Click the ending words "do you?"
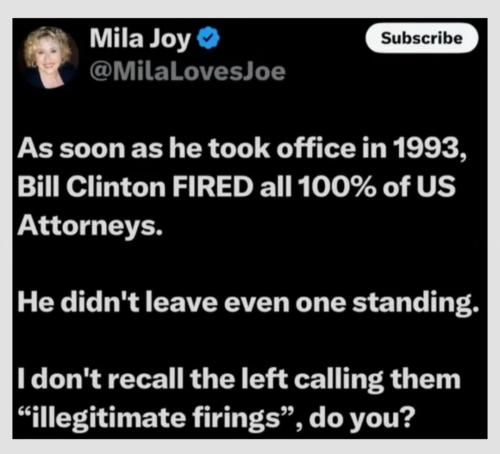This screenshot has width=500, height=454. click(362, 418)
